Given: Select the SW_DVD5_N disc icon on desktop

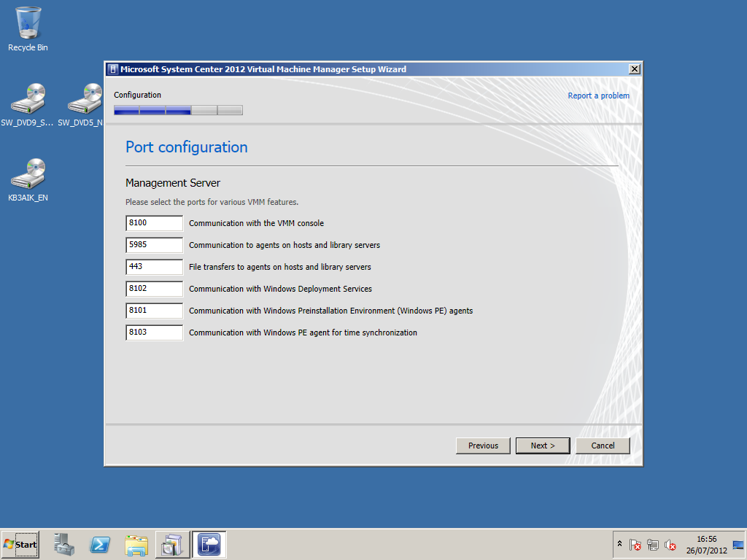Looking at the screenshot, I should [x=81, y=105].
